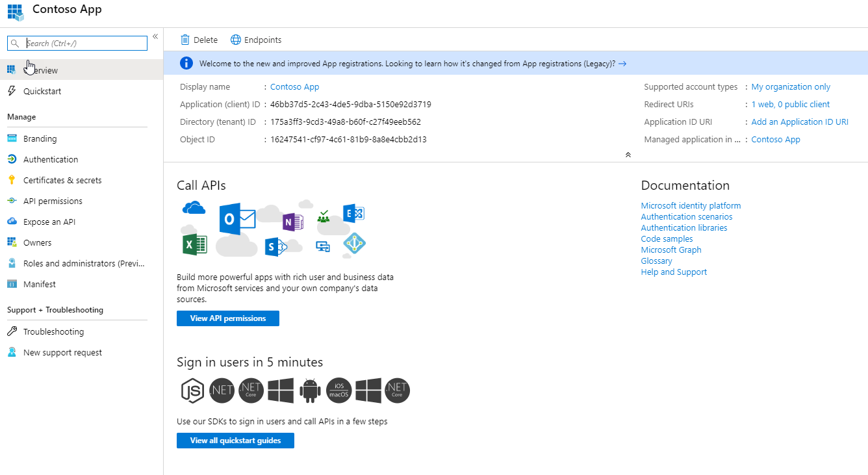The width and height of the screenshot is (868, 475).
Task: Open Microsoft Graph documentation link
Action: tap(671, 250)
